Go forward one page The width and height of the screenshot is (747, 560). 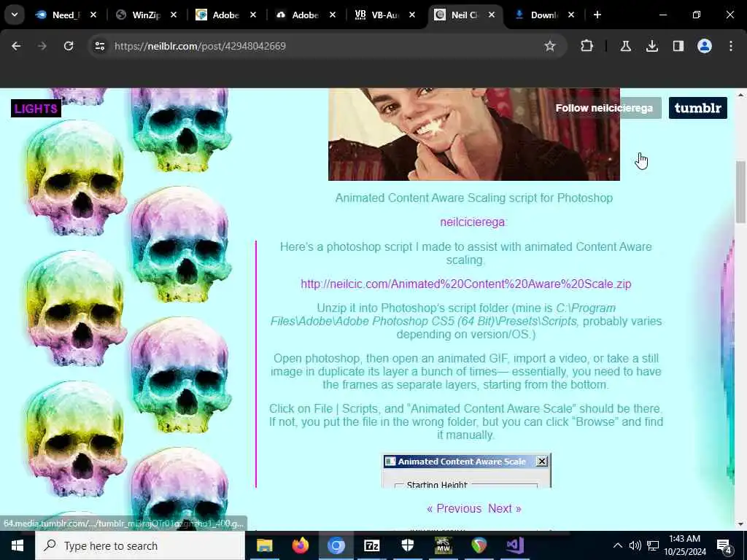[x=42, y=46]
